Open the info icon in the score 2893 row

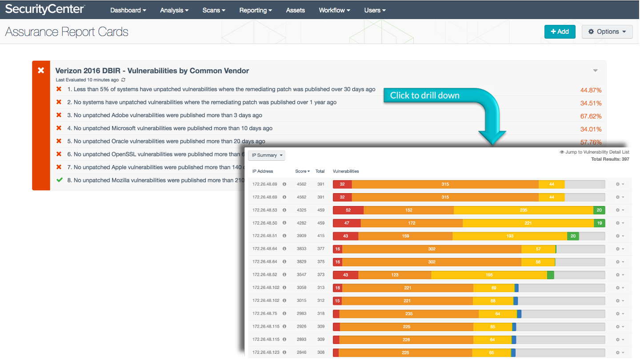coord(284,340)
